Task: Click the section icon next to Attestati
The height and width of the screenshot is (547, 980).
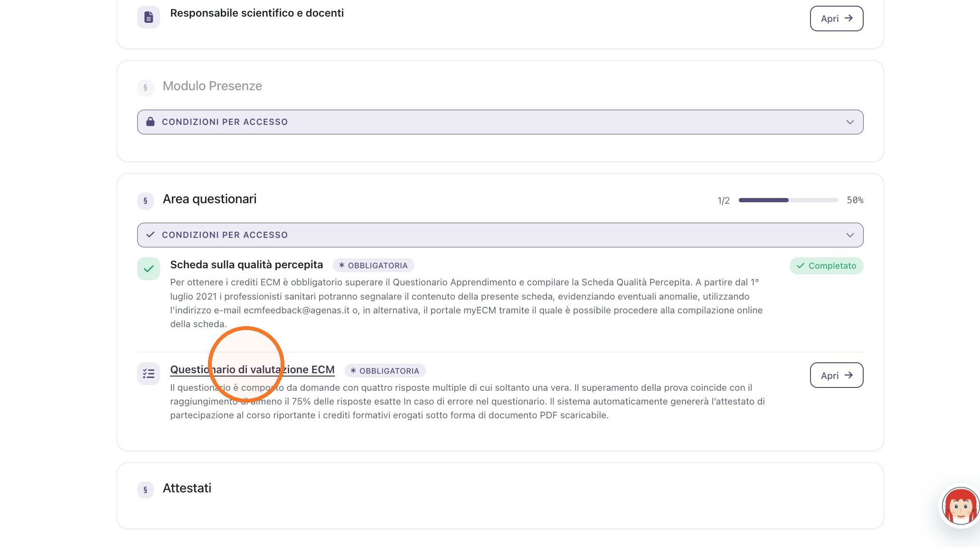Action: [x=145, y=490]
